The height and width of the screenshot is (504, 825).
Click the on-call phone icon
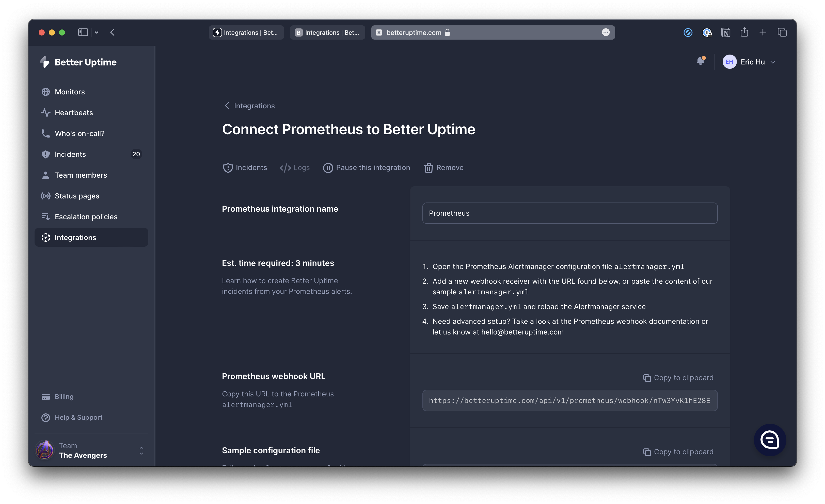tap(45, 133)
